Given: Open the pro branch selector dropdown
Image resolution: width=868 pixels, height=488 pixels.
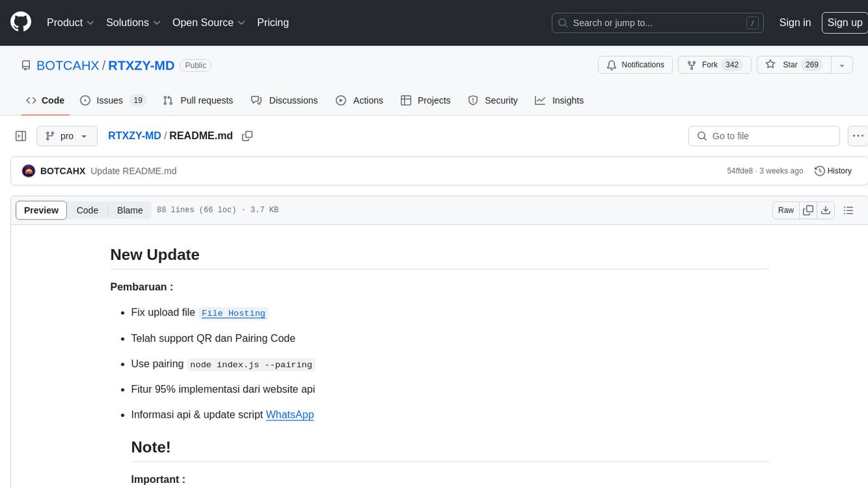Looking at the screenshot, I should tap(67, 136).
